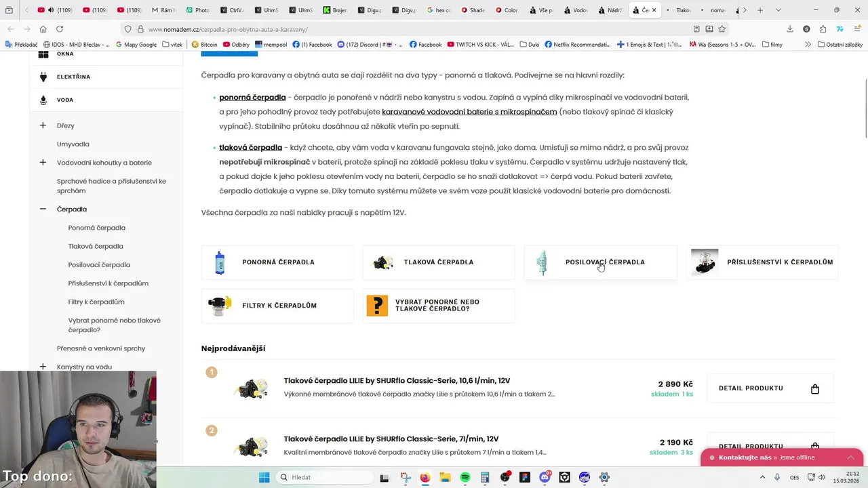Open Tlaková čerpadla sidebar item
Screen dimensions: 868x488
click(x=96, y=246)
